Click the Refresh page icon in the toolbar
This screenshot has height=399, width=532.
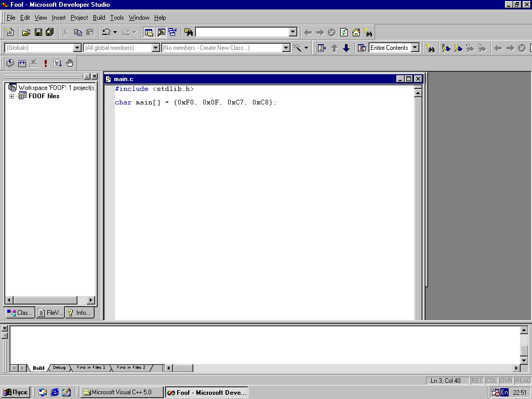(344, 32)
